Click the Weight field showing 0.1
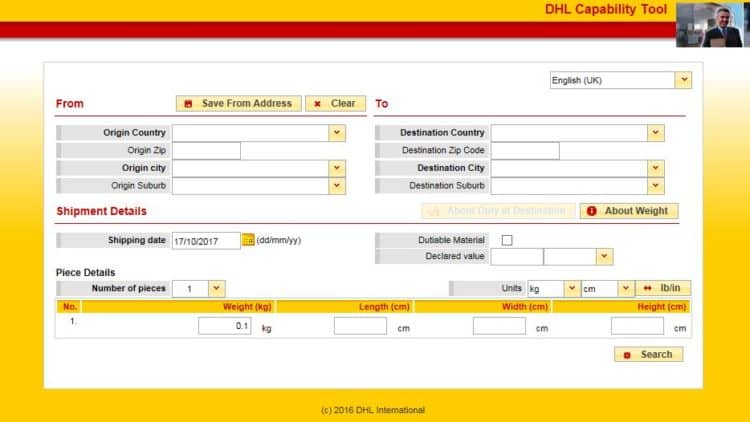Viewport: 750px width, 422px height. 224,326
